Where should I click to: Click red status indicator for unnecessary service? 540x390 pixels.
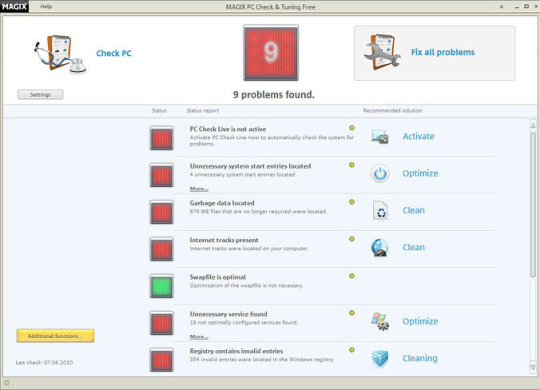pos(162,323)
